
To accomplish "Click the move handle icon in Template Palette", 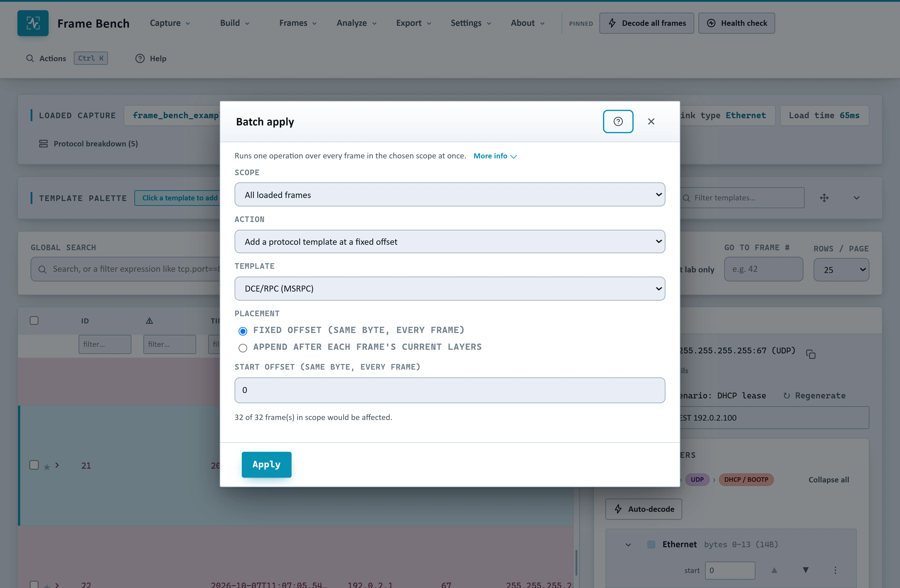I will 824,198.
